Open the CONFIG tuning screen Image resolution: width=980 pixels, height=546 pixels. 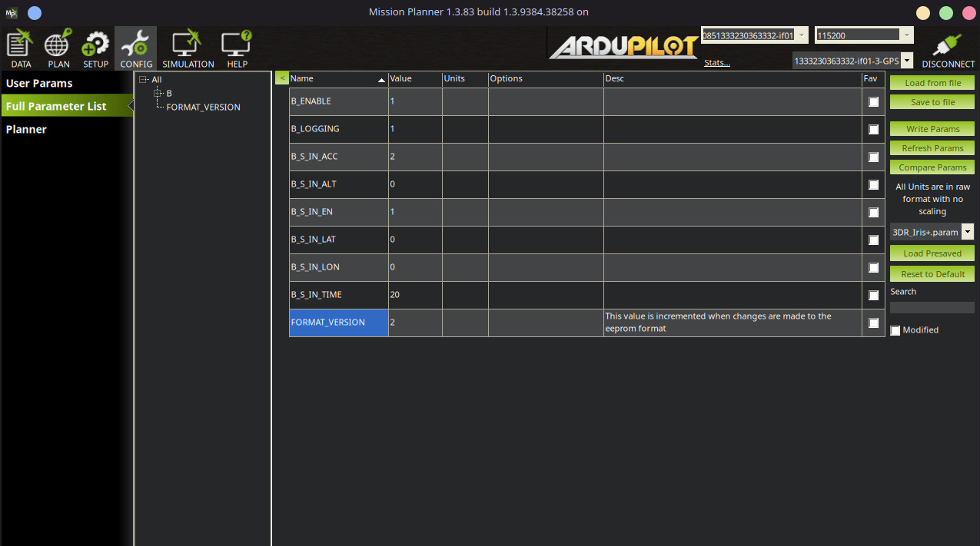(x=136, y=49)
